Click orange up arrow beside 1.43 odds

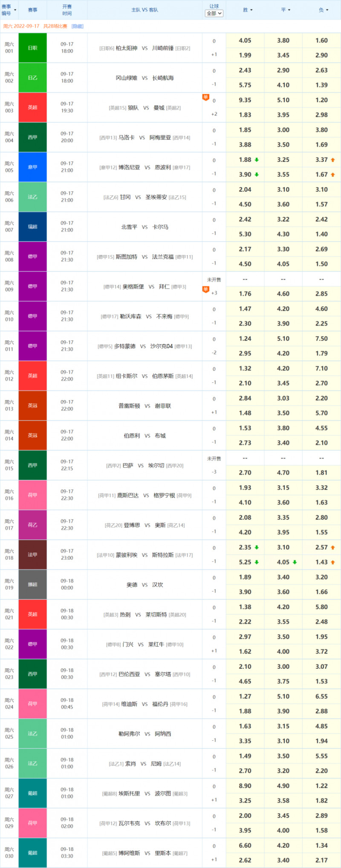[x=333, y=562]
